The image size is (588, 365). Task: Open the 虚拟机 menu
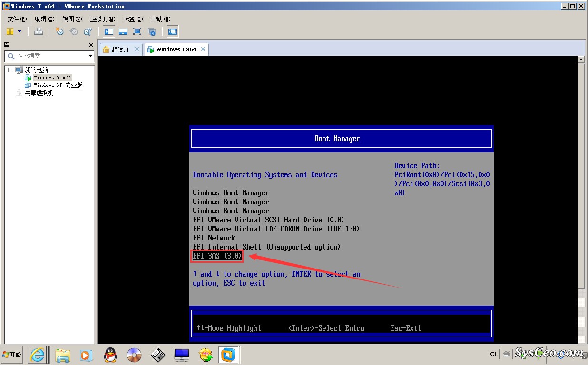point(103,19)
